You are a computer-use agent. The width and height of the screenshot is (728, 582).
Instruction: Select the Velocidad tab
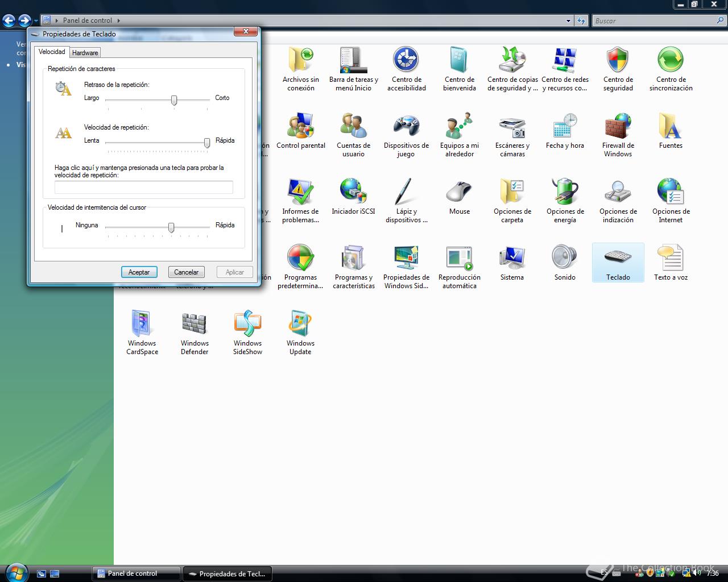tap(52, 52)
